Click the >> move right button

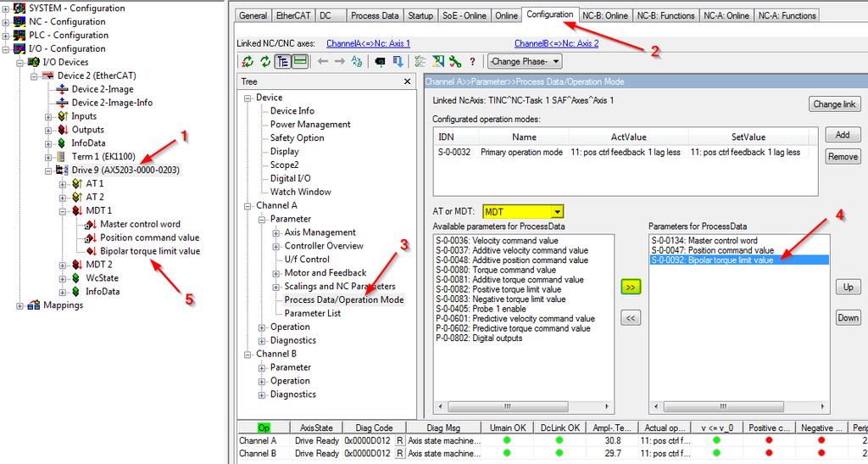(x=631, y=287)
